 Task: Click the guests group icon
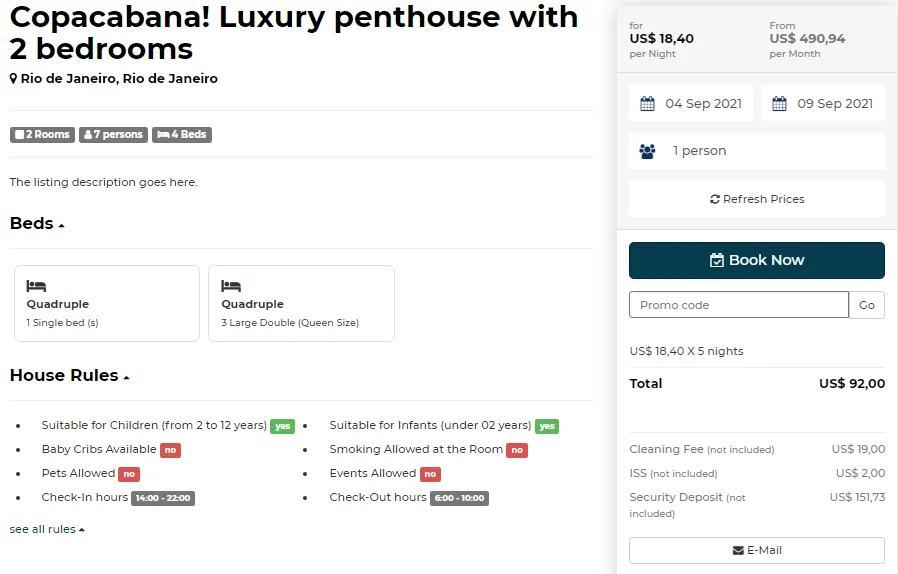pos(647,151)
